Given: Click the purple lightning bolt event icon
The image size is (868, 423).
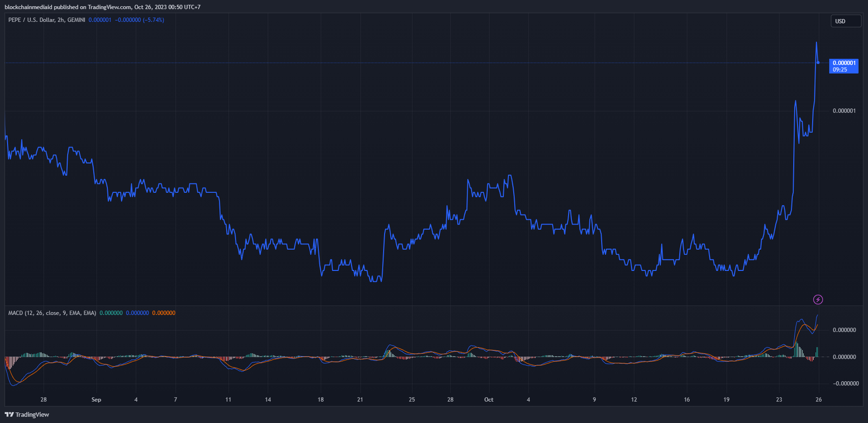Looking at the screenshot, I should (x=818, y=299).
